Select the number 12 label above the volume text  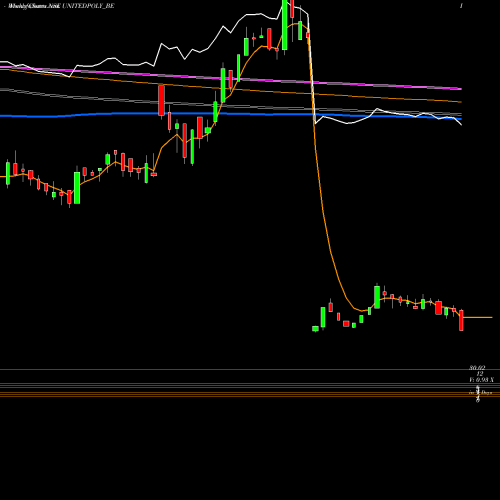[x=480, y=374]
